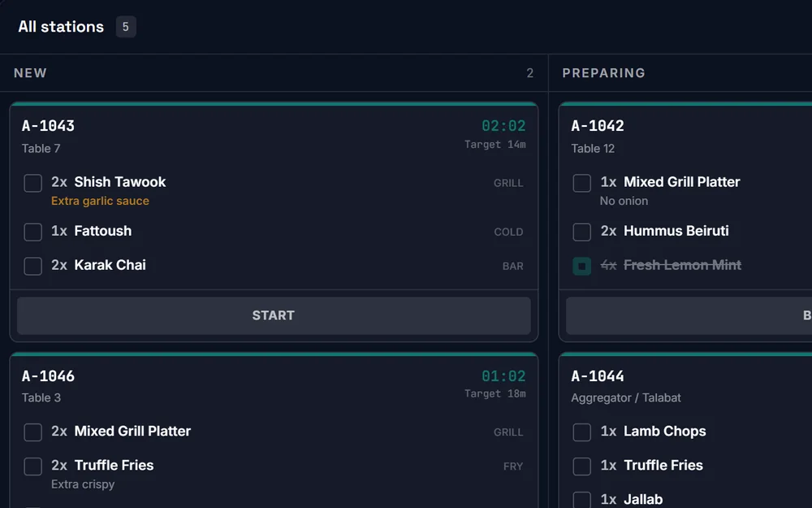
Task: Check the A-1042 Mixed Grill Platter item
Action: coord(581,183)
